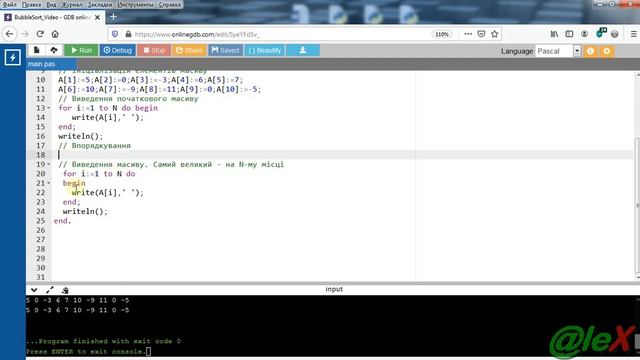Click the Pocket save icon in address bar
The height and width of the screenshot is (360, 640).
[x=481, y=34]
